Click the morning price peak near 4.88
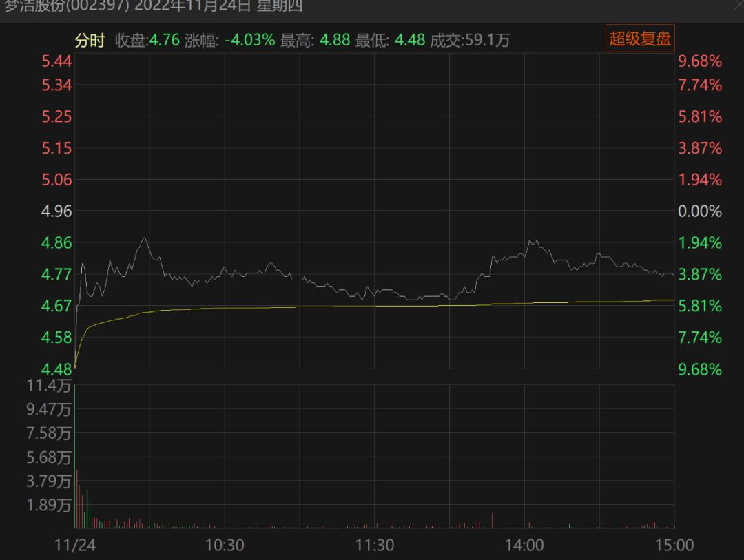This screenshot has height=560, width=744. (144, 238)
